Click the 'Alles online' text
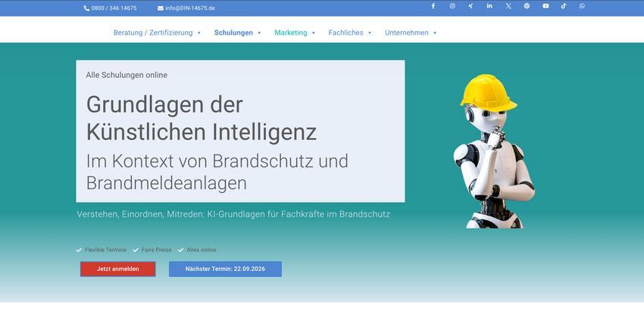 coord(202,250)
